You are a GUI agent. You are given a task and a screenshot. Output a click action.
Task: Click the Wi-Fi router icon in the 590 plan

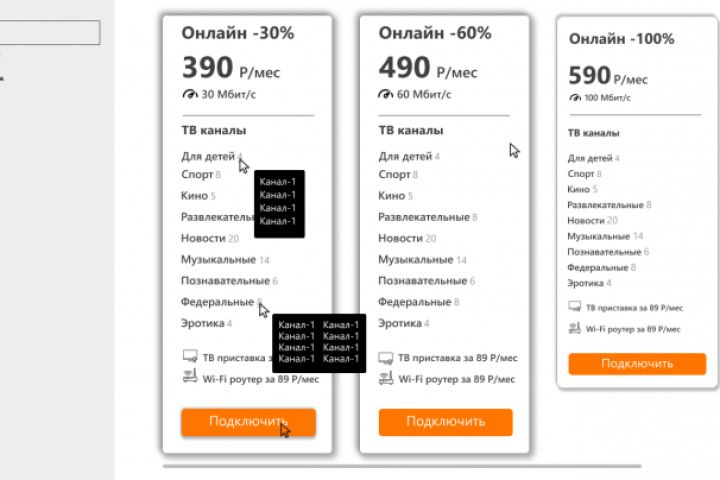pos(574,328)
